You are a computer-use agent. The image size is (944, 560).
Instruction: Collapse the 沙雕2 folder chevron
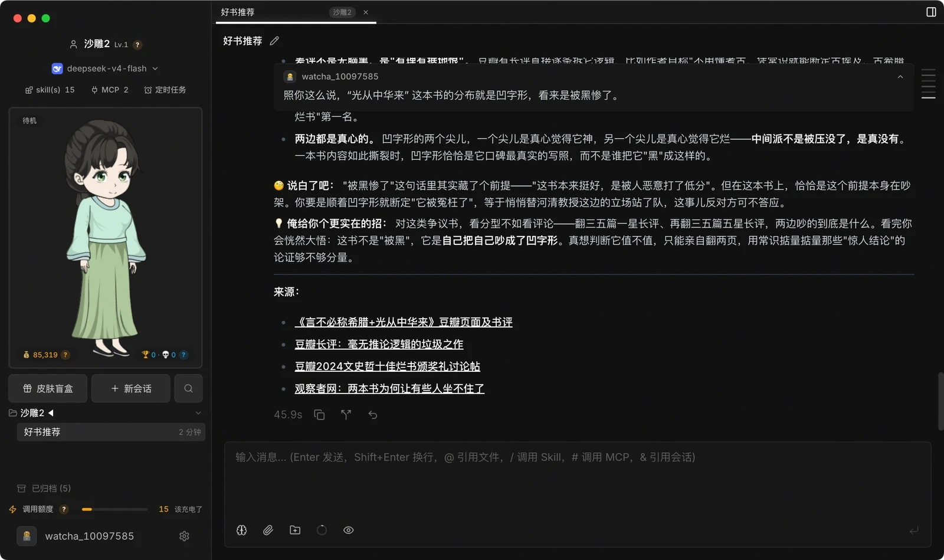point(198,413)
